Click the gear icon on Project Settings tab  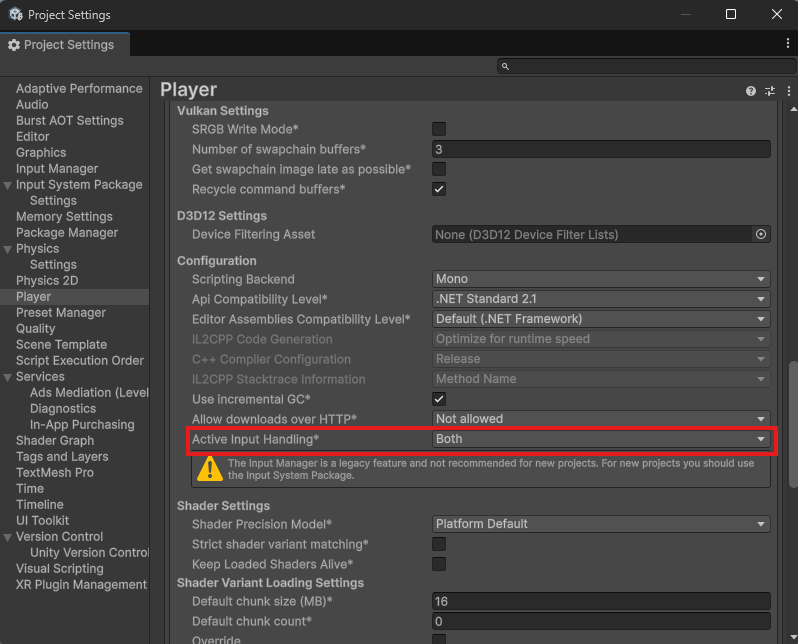[14, 45]
